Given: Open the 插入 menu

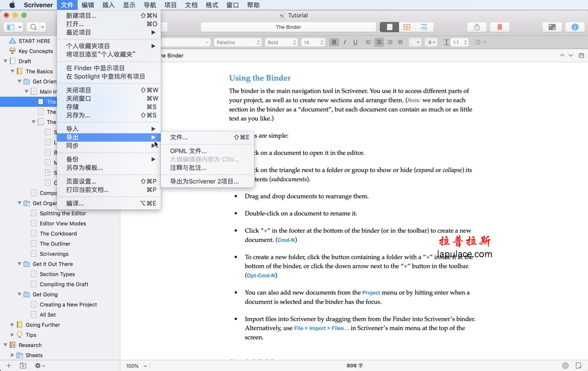Looking at the screenshot, I should pos(108,5).
